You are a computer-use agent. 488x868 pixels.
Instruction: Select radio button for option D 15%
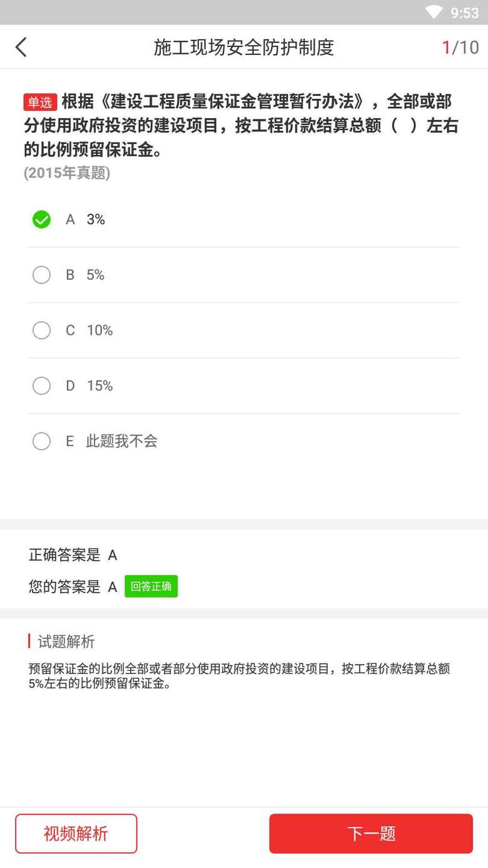(x=41, y=385)
